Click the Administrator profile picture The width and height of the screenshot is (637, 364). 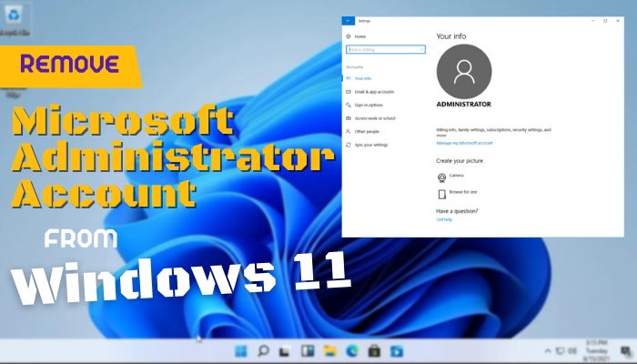pyautogui.click(x=464, y=72)
